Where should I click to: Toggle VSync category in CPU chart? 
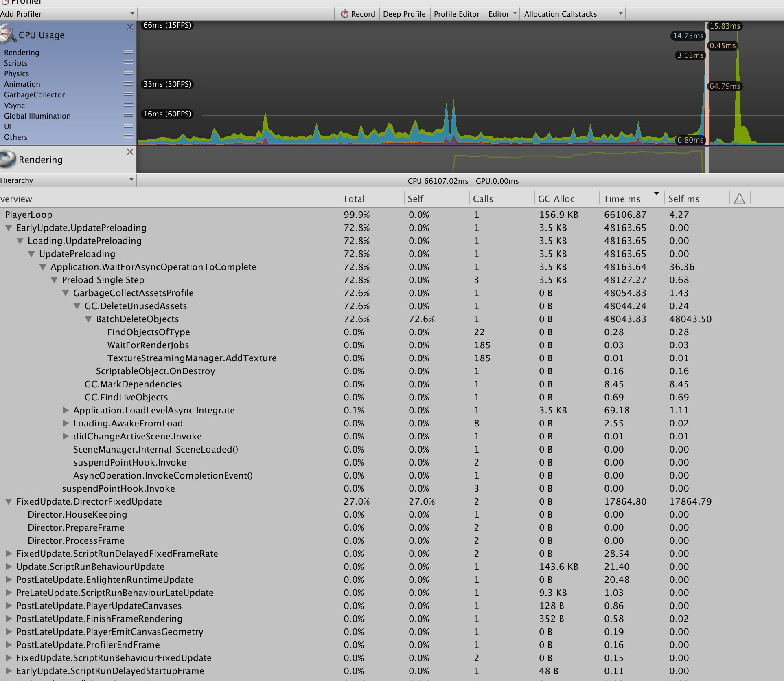14,105
